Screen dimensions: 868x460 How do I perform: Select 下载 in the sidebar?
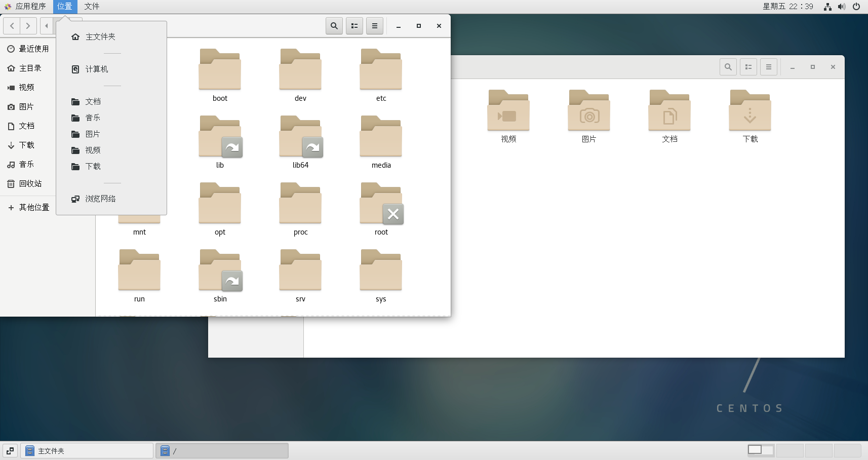coord(28,145)
